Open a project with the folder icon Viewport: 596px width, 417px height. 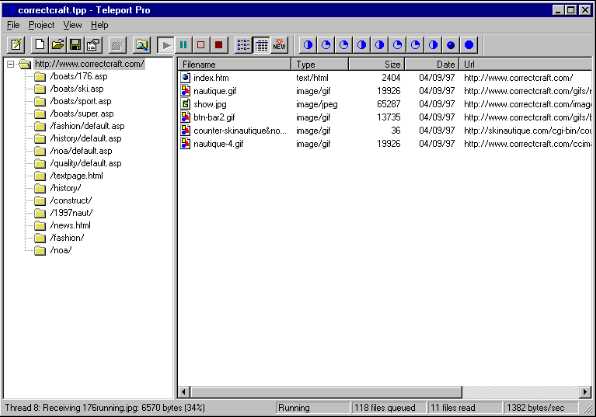pos(58,45)
